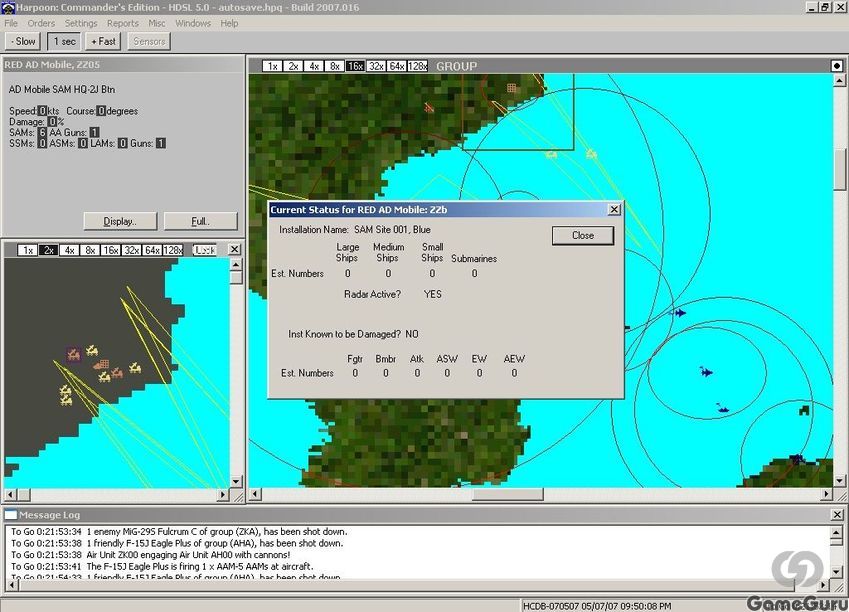Select the rightmost SAM unit icon in the mini map
849x612 pixels.
[x=135, y=368]
